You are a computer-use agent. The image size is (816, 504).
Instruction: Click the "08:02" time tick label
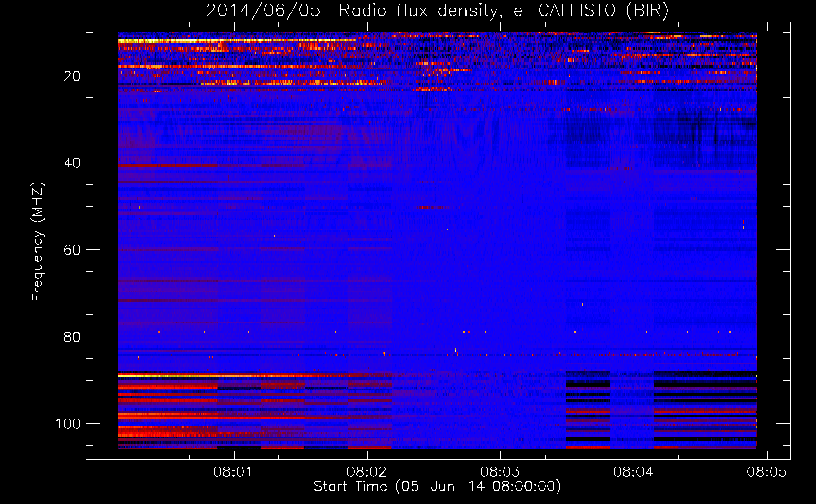click(x=367, y=472)
